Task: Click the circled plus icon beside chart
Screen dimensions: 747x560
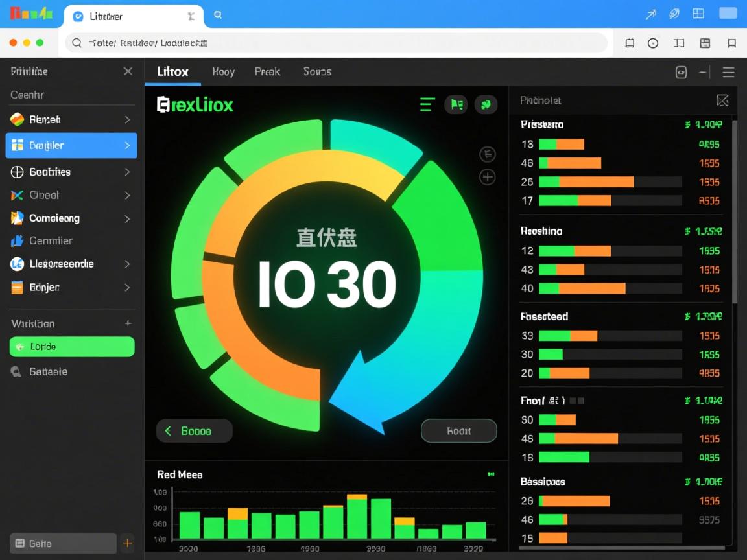Action: (487, 177)
